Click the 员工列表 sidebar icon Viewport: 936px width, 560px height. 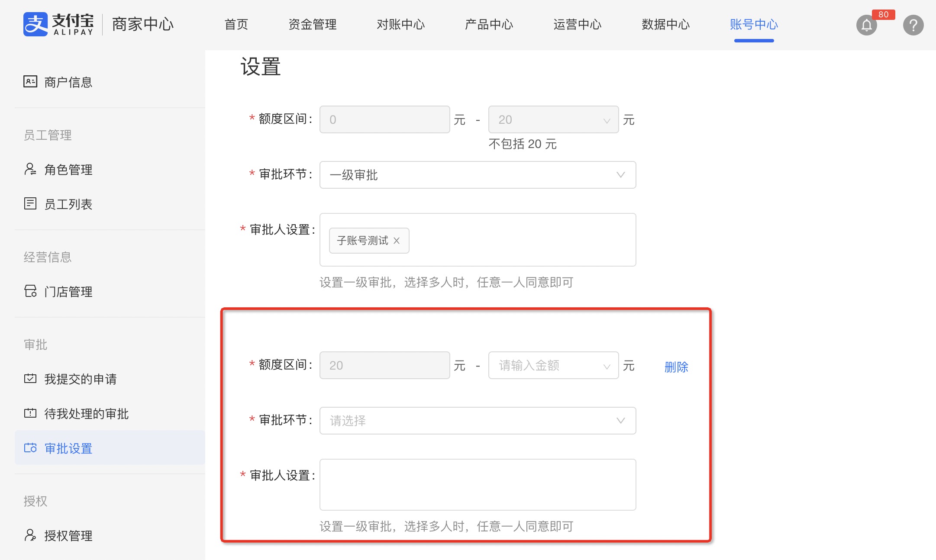(x=30, y=203)
